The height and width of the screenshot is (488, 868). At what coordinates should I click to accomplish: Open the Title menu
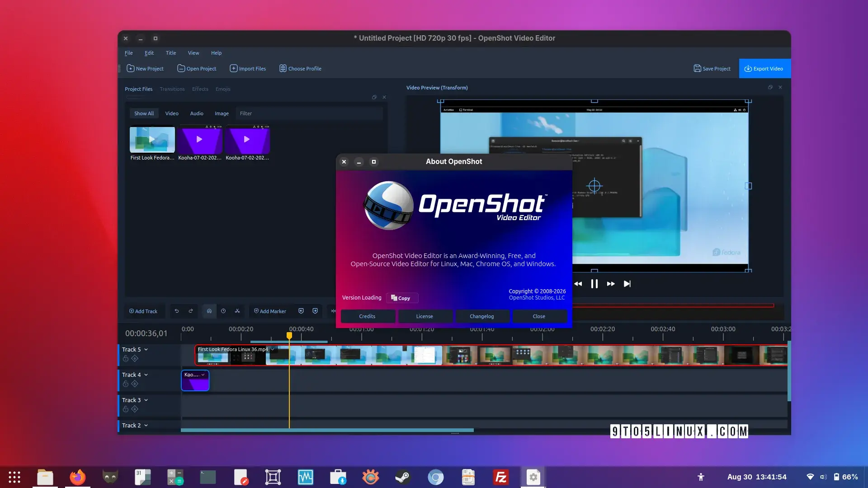171,53
